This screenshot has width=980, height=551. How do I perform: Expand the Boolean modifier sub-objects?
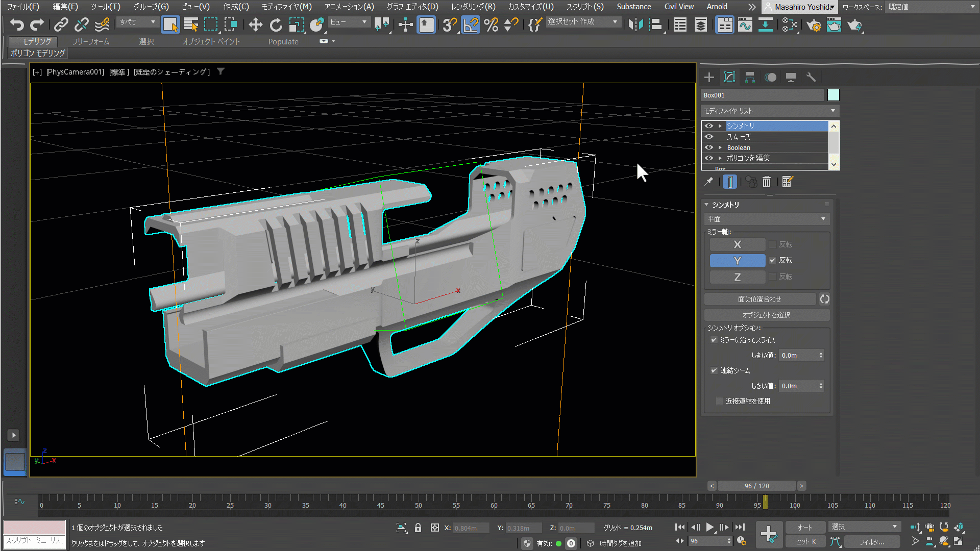pos(720,147)
